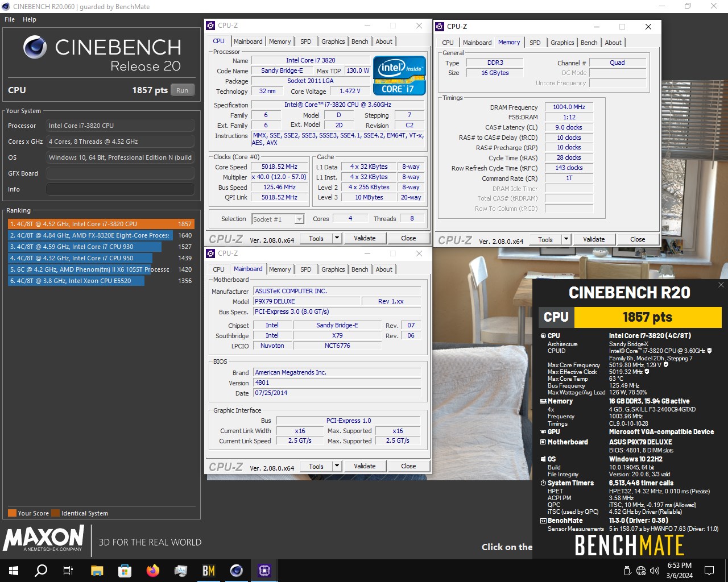Open the taskbar clock showing 6:53 PM
The height and width of the screenshot is (582, 728).
[x=680, y=570]
